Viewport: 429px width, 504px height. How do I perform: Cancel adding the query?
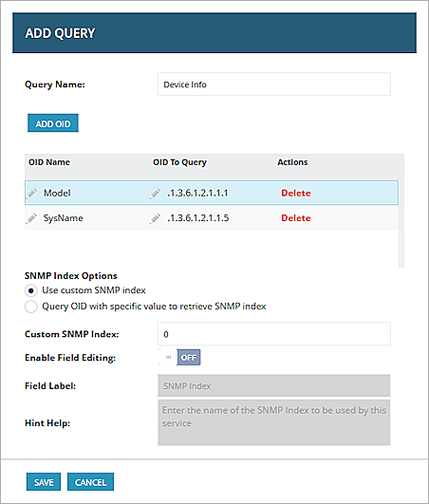[x=90, y=482]
